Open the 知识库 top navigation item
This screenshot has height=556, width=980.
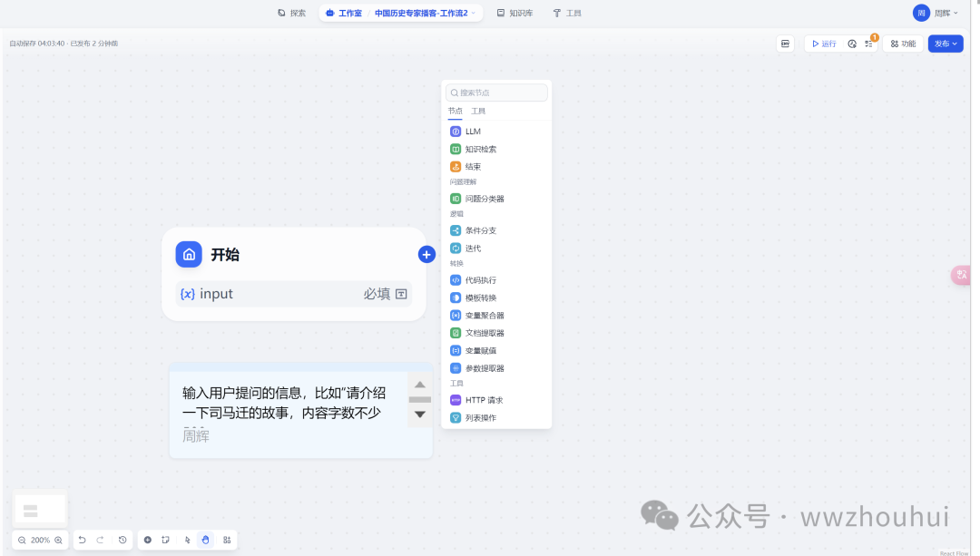[514, 14]
